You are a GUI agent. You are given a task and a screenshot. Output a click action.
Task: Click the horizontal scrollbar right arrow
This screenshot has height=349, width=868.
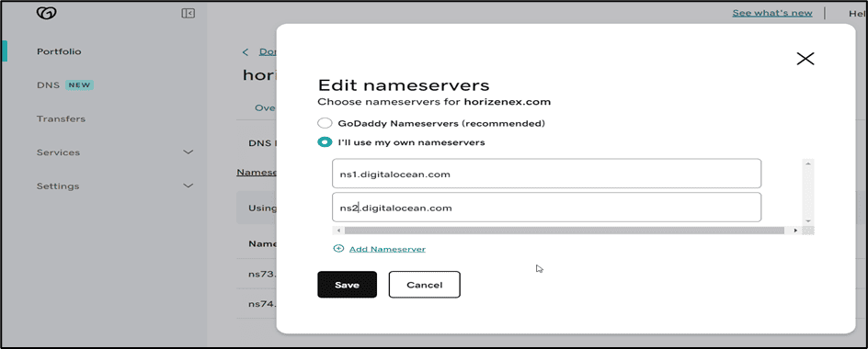[x=795, y=231]
